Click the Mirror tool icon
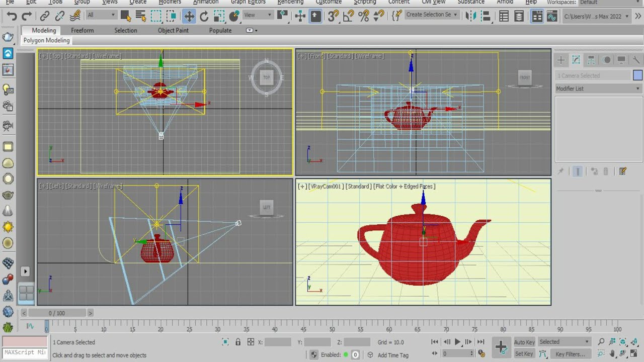 coord(471,16)
